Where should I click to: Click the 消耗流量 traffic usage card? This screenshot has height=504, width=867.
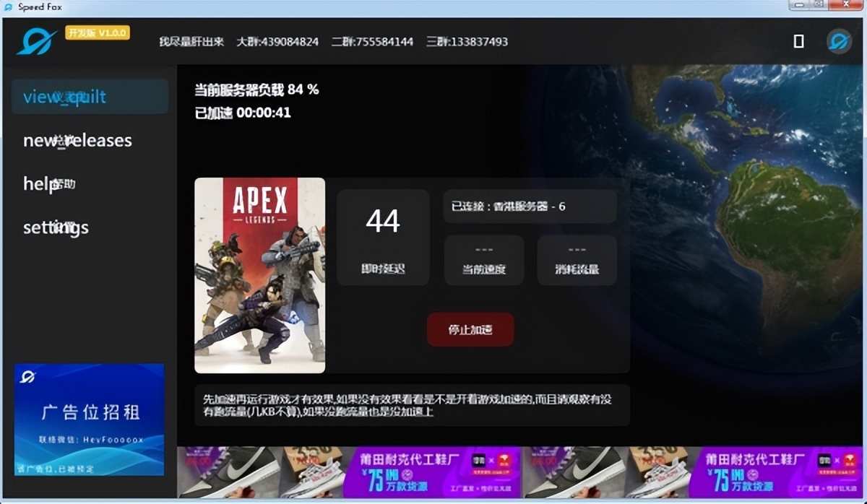[576, 260]
